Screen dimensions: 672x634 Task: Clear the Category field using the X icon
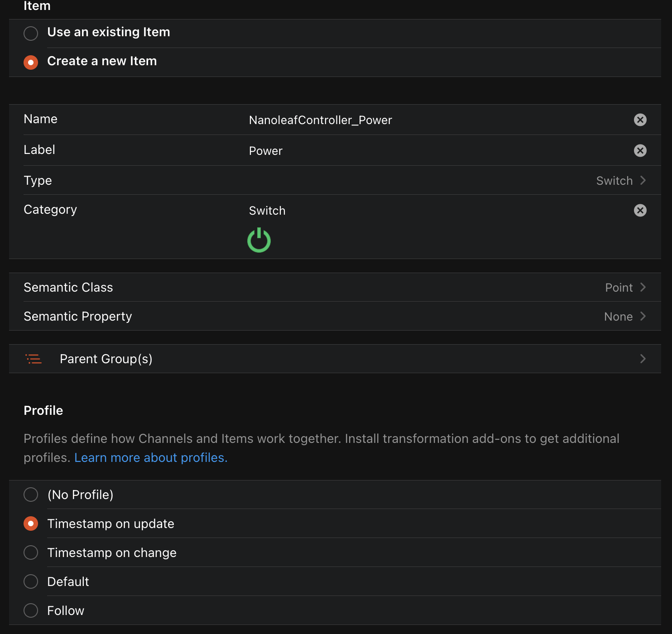pos(640,210)
